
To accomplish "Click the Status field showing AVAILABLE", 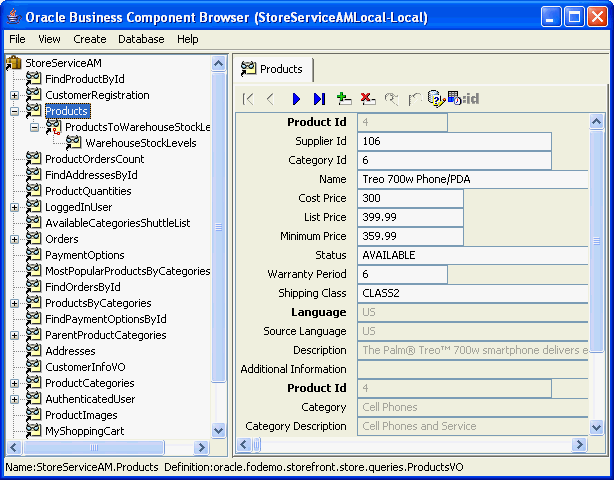I will point(473,255).
